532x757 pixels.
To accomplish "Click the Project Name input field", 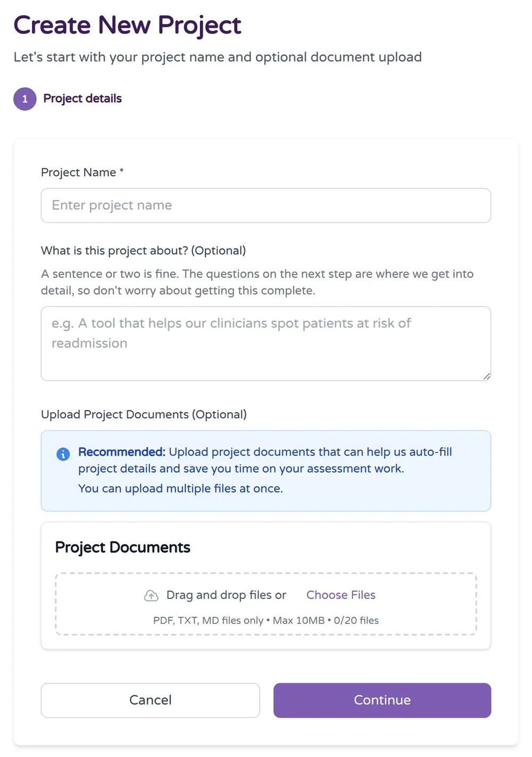I will (265, 205).
